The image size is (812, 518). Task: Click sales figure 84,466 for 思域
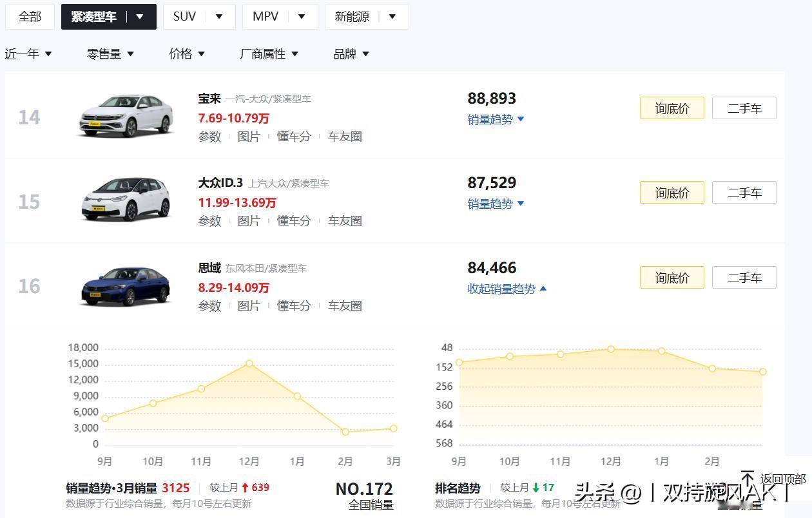[492, 268]
